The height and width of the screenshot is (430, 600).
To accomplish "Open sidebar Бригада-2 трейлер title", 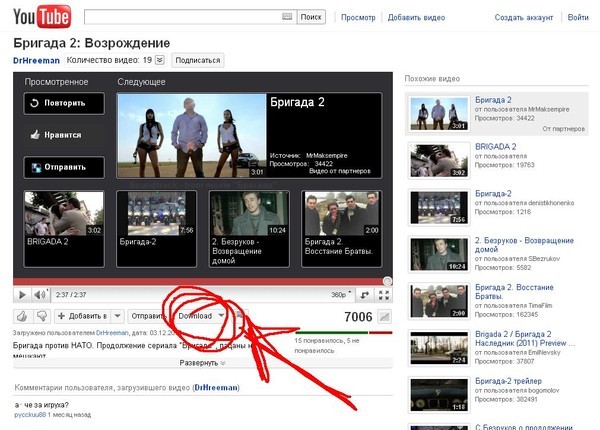I will pyautogui.click(x=508, y=381).
